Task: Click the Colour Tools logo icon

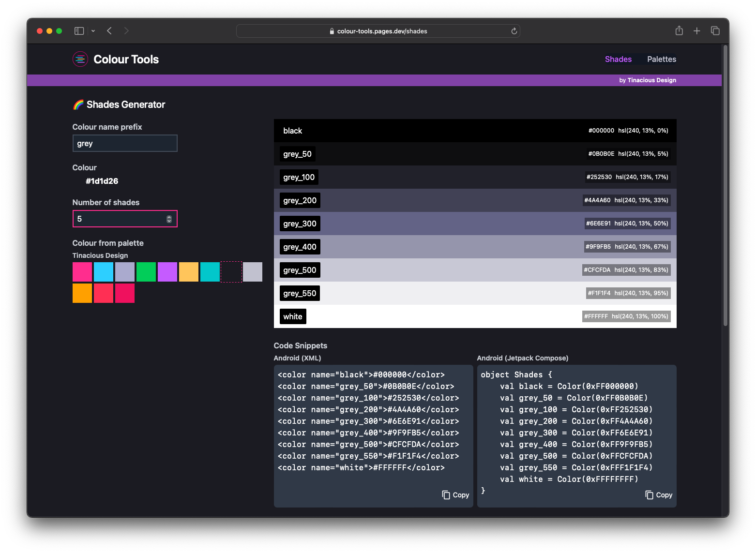Action: pyautogui.click(x=80, y=59)
